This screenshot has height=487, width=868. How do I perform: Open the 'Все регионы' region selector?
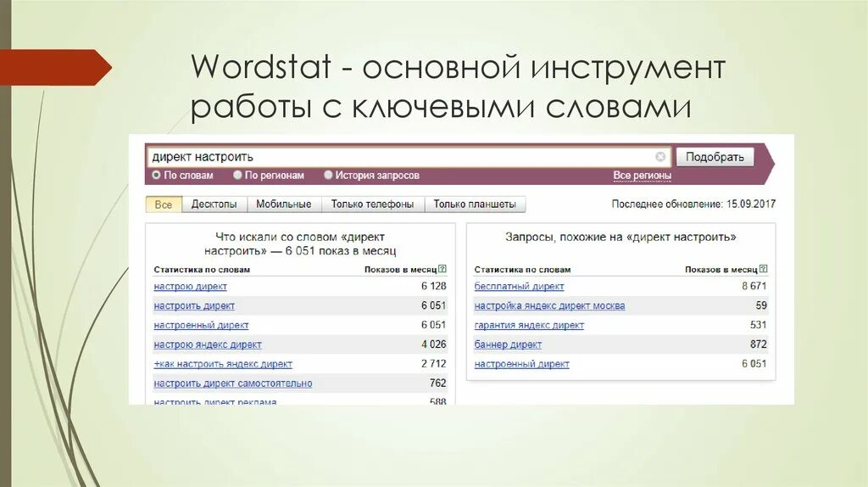pyautogui.click(x=643, y=176)
